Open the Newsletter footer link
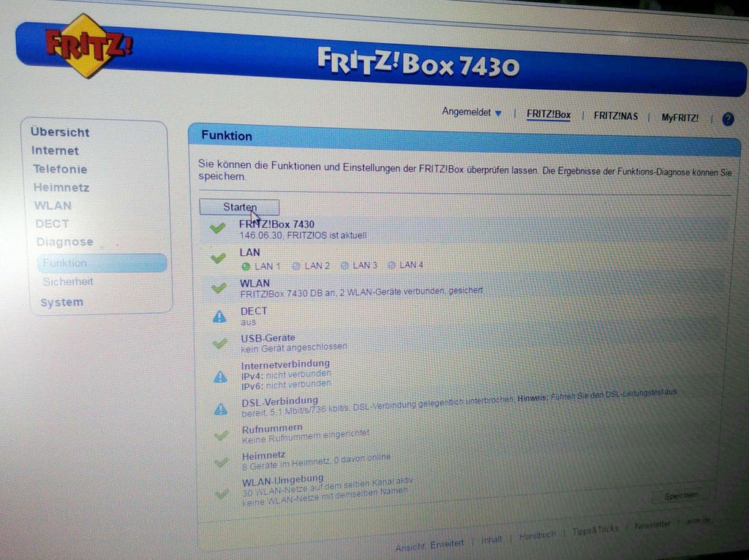749x560 pixels. 652,525
